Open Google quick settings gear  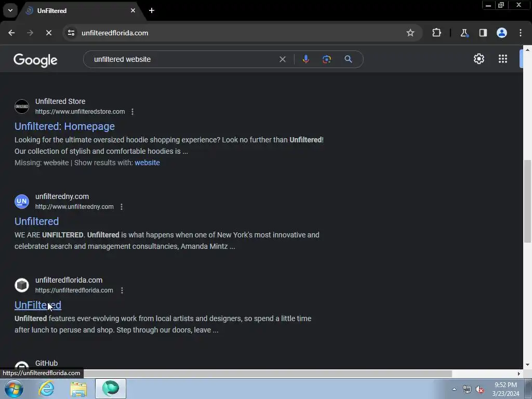point(478,59)
